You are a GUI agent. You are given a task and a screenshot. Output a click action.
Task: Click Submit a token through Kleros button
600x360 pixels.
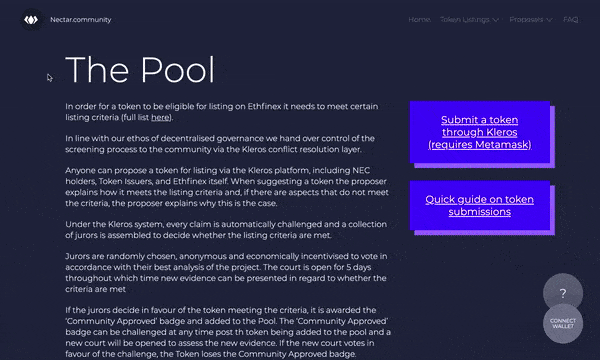[x=480, y=132]
